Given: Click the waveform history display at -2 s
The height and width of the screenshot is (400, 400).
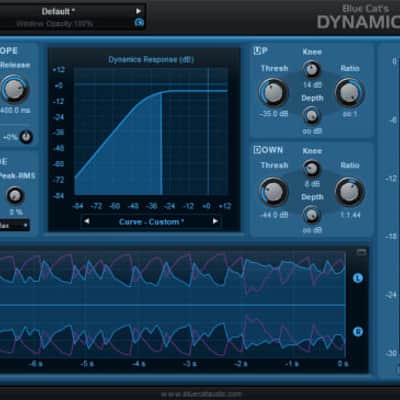Looking at the screenshot, I should tap(241, 305).
